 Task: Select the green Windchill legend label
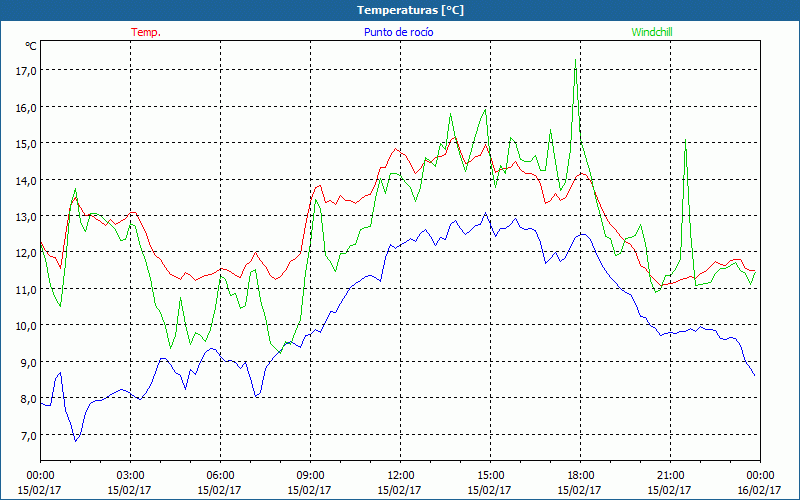click(x=652, y=32)
